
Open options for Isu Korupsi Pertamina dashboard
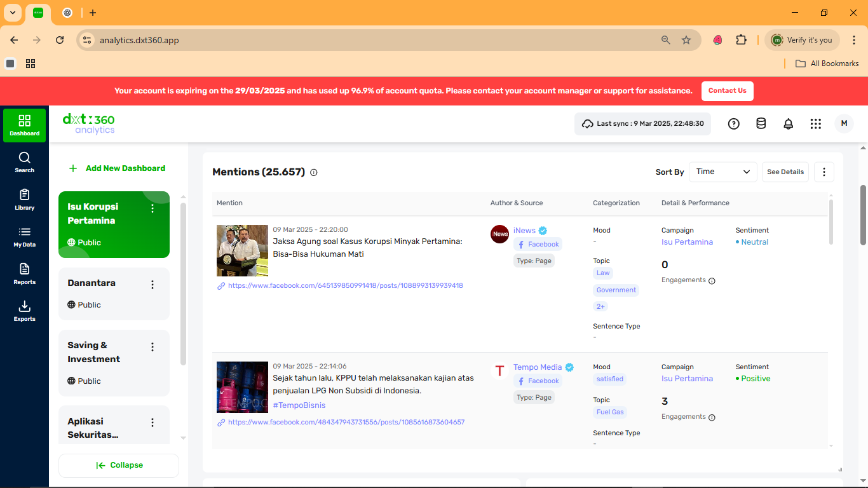point(153,208)
